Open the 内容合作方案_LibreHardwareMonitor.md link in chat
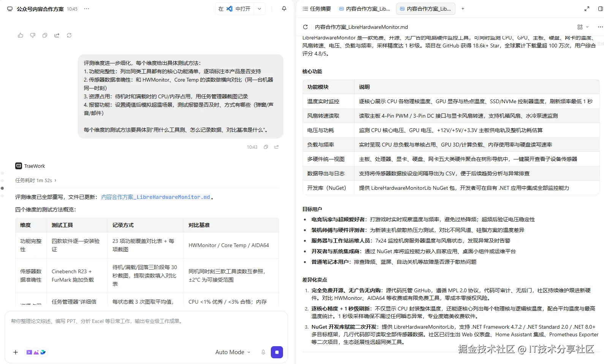Viewport: 604px width, 364px height. pyautogui.click(x=156, y=197)
